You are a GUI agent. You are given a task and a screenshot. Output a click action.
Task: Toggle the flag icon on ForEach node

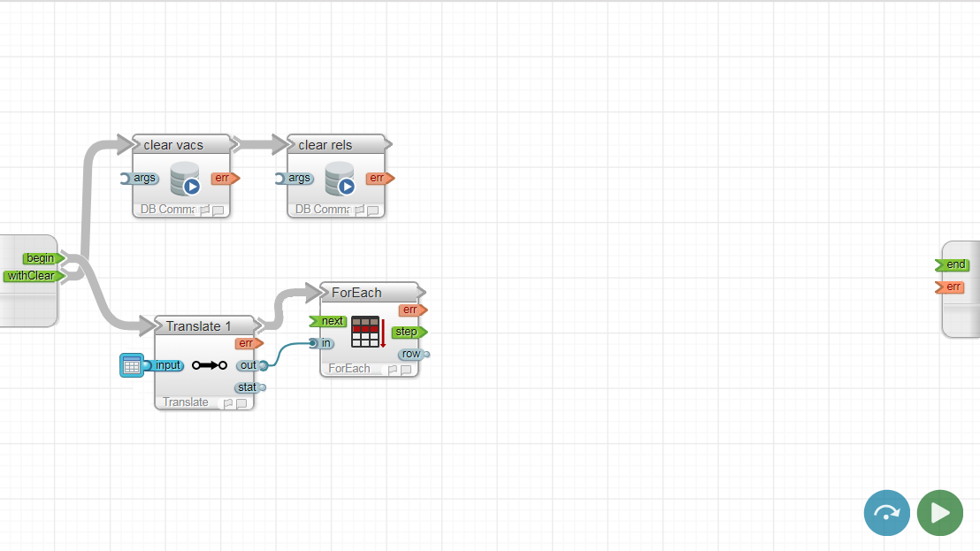pyautogui.click(x=392, y=370)
